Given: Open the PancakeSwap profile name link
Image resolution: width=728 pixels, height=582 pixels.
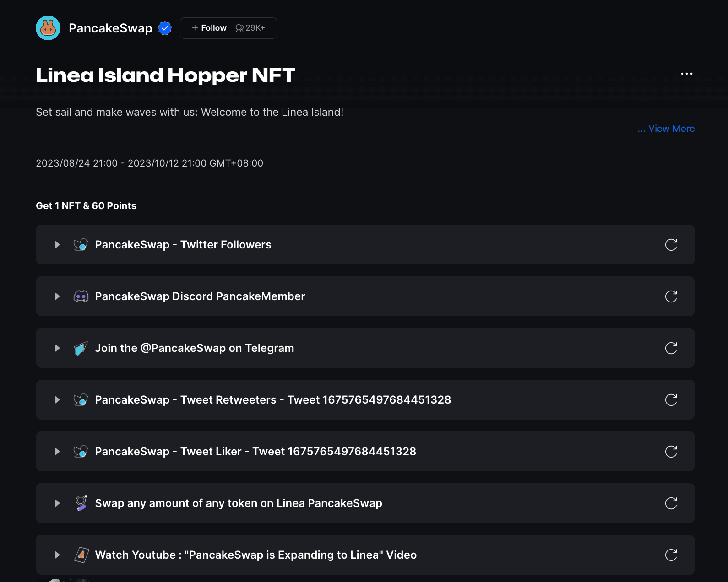Looking at the screenshot, I should pos(110,28).
